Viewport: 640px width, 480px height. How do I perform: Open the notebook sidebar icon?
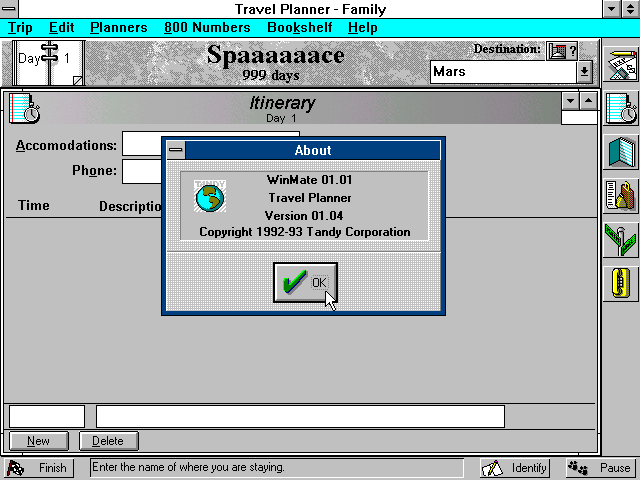pos(621,152)
